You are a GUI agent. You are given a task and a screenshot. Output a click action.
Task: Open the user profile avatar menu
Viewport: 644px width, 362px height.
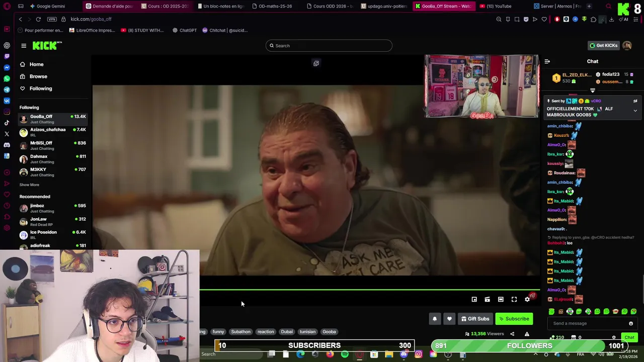pyautogui.click(x=627, y=46)
